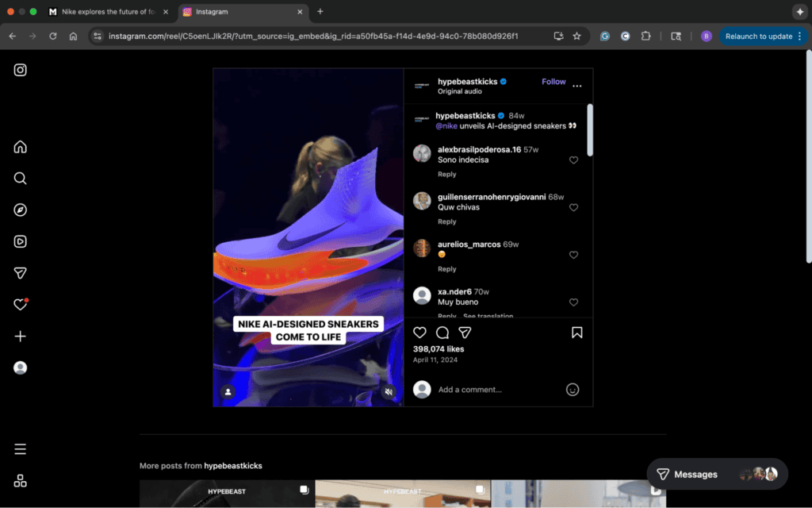Close the Instagram browser tab
This screenshot has width=812, height=508.
(x=300, y=11)
